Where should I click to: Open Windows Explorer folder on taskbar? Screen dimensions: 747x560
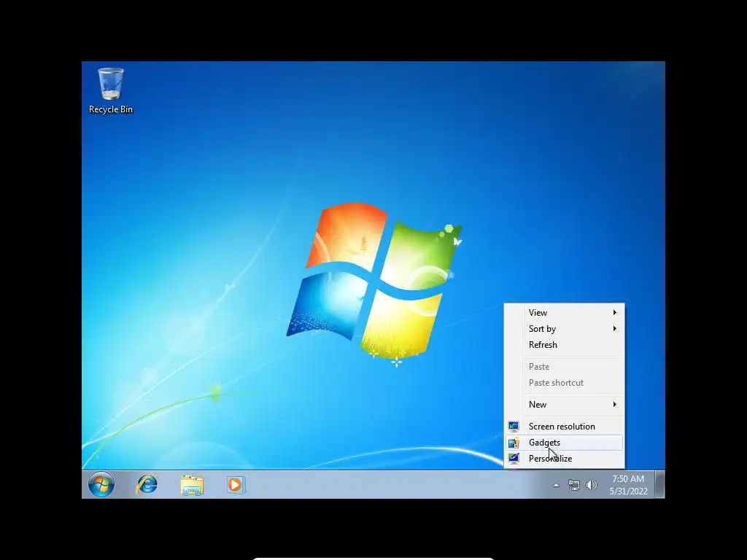coord(192,485)
